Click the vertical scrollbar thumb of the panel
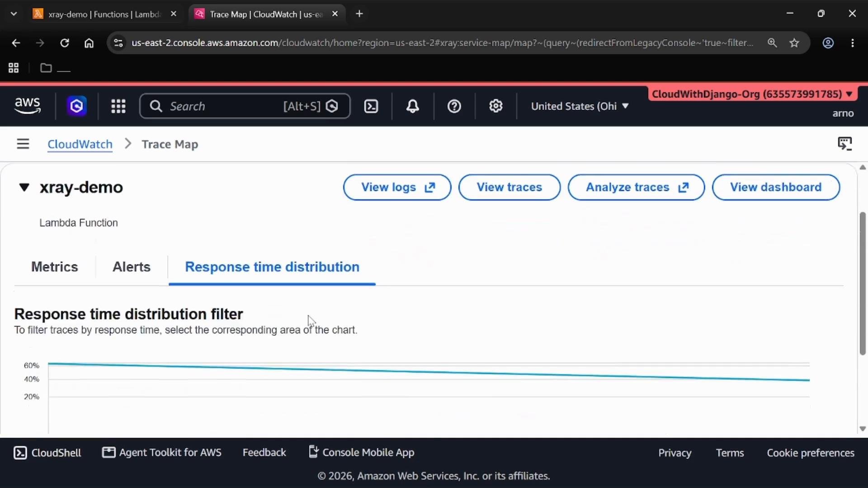This screenshot has height=488, width=868. (x=863, y=283)
